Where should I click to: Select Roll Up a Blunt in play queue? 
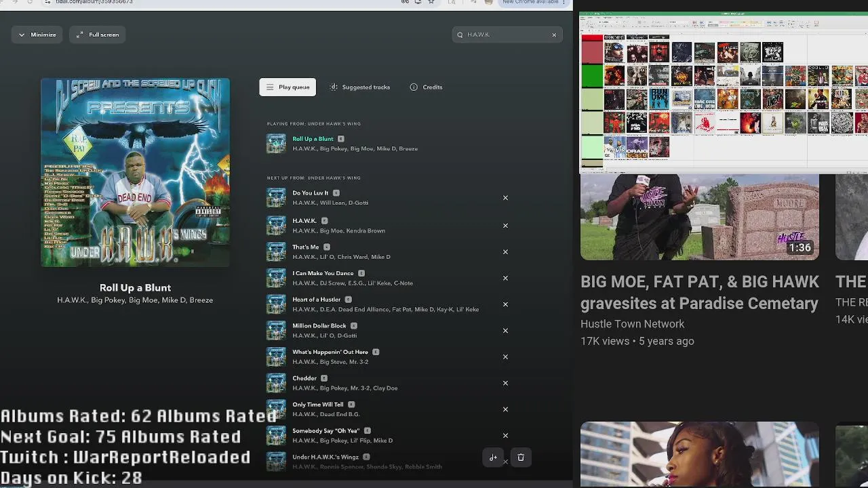point(313,139)
